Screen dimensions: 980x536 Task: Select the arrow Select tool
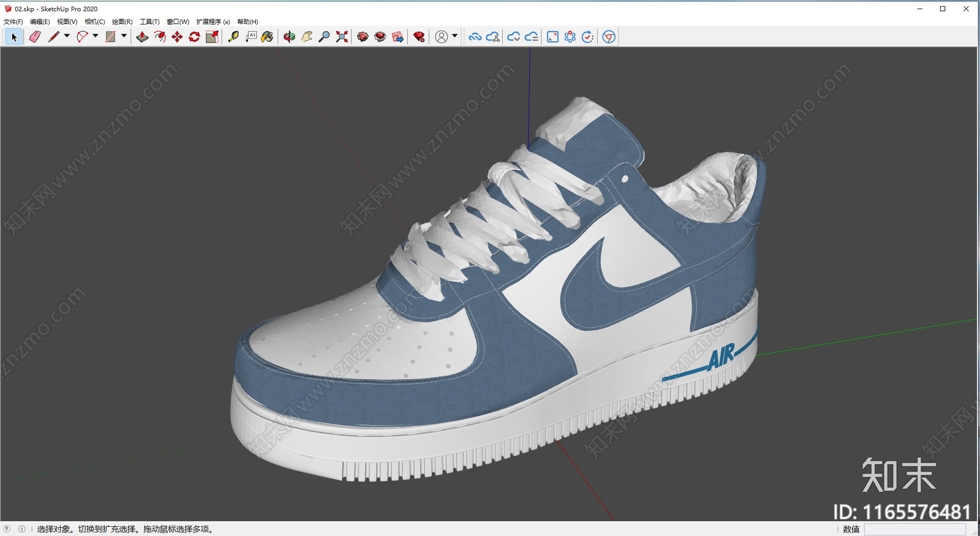coord(14,37)
